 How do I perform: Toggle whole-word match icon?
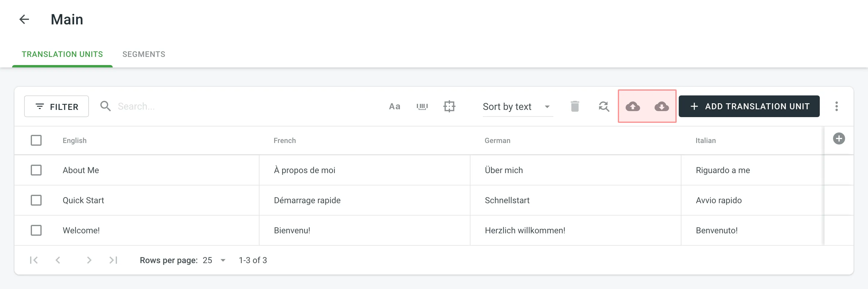pos(422,107)
